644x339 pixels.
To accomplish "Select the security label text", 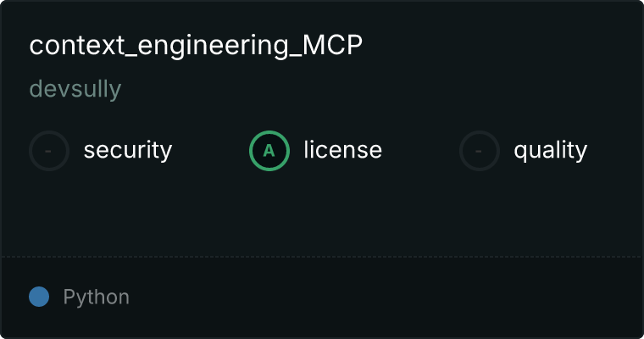I will click(128, 150).
